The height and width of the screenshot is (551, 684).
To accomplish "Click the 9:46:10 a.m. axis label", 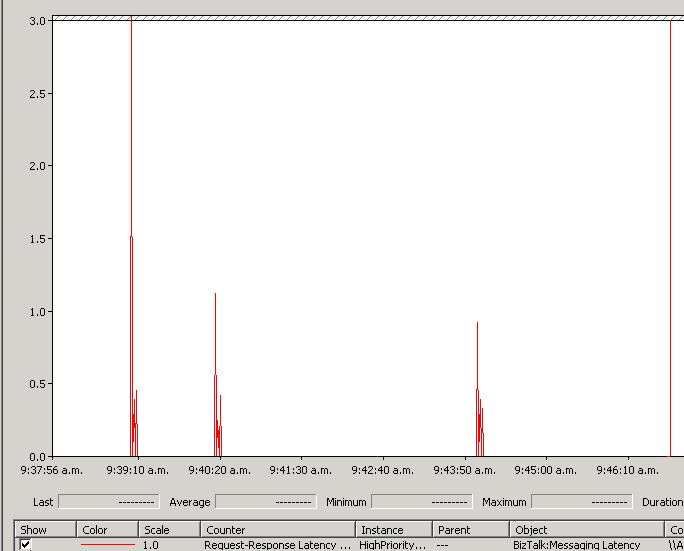I will pyautogui.click(x=627, y=470).
